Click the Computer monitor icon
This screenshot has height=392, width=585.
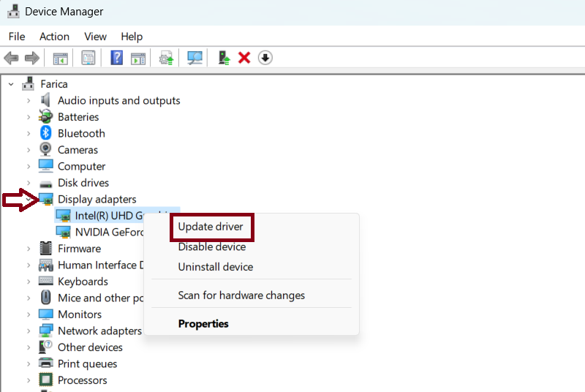coord(45,166)
